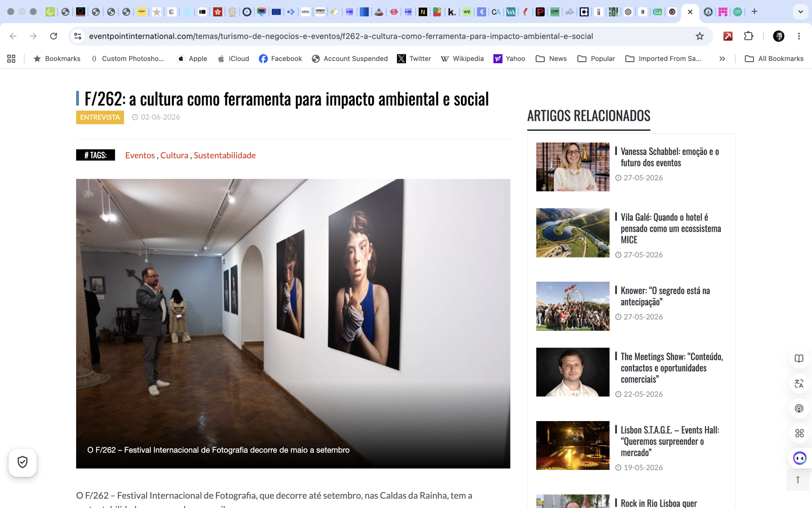Open the red arrow extension in toolbar
This screenshot has width=812, height=508.
pos(728,36)
